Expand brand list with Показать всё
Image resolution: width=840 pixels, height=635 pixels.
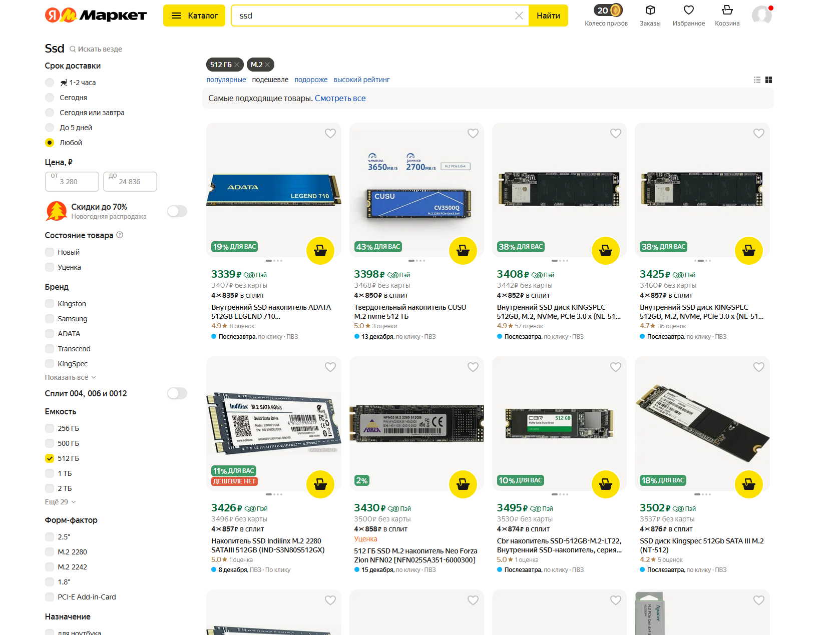pyautogui.click(x=70, y=377)
